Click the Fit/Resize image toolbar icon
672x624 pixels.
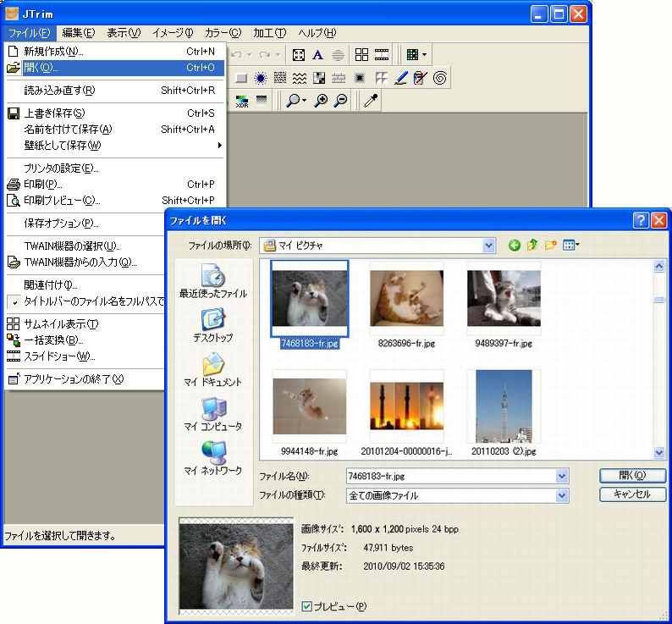pos(298,55)
